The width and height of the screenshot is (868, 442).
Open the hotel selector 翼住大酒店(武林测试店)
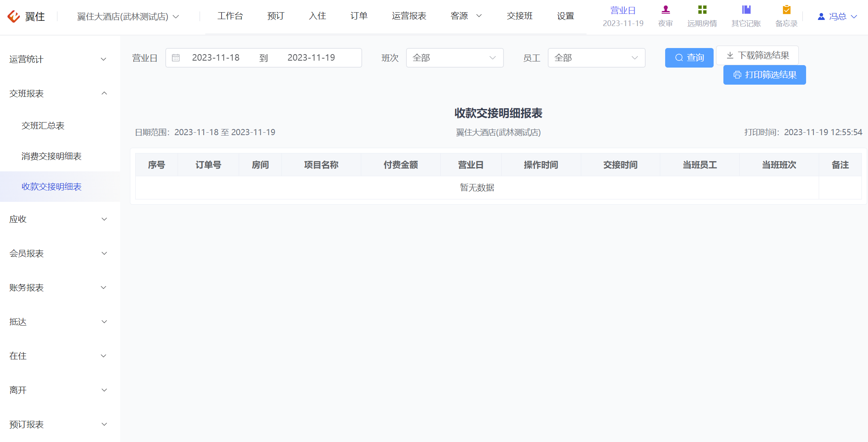(128, 17)
